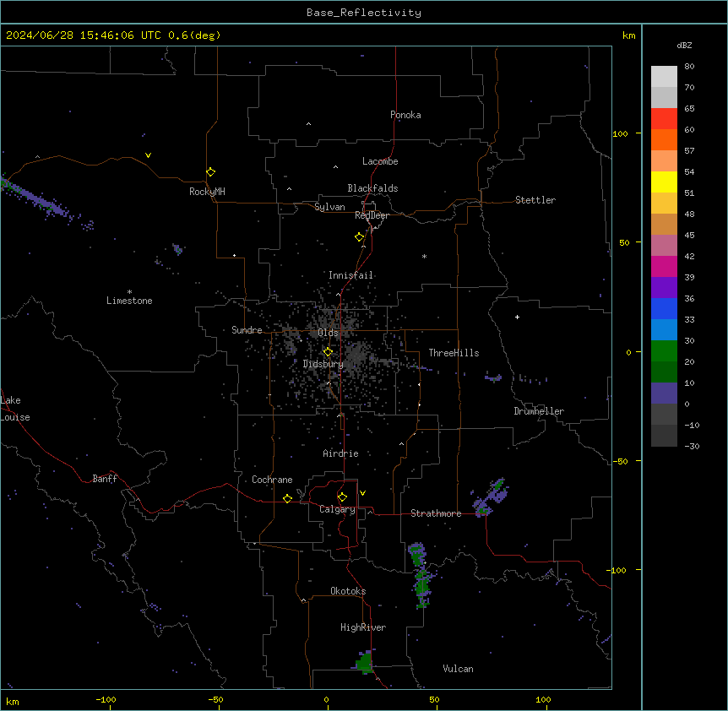
Task: Click the Strathmore town label
Action: (436, 513)
